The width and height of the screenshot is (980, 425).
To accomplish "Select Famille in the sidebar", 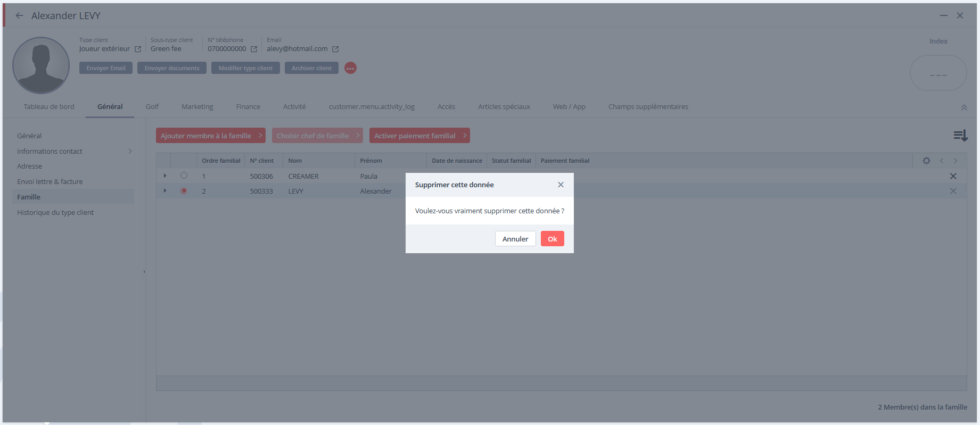I will (x=73, y=197).
